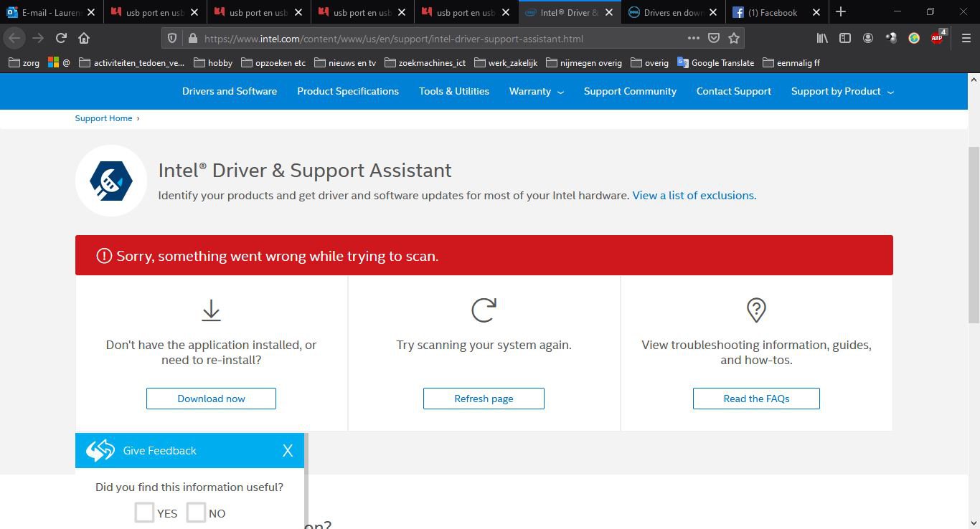Toggle the sidebar view icon
The height and width of the screenshot is (529, 980).
(845, 38)
